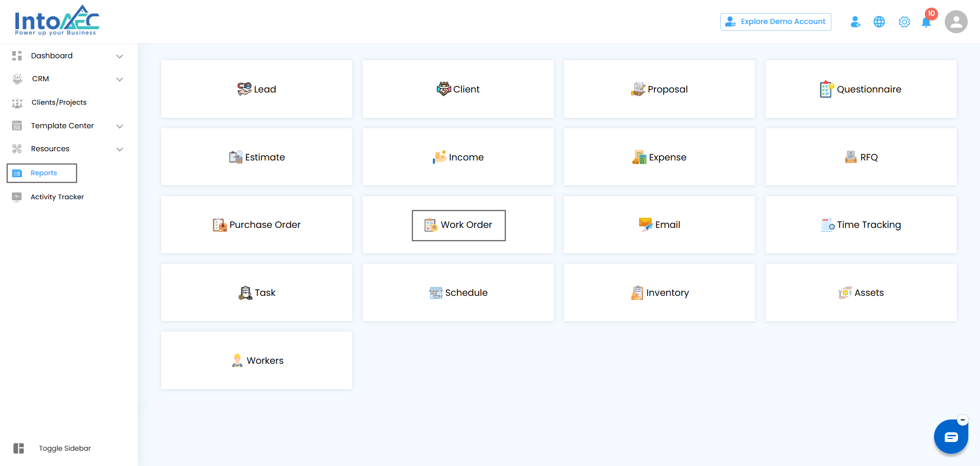The image size is (980, 466).
Task: Minimize the chat widget
Action: (x=963, y=420)
